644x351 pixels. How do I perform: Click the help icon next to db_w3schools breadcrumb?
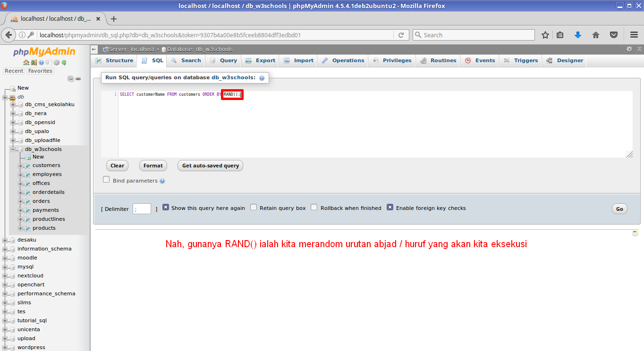pyautogui.click(x=262, y=77)
